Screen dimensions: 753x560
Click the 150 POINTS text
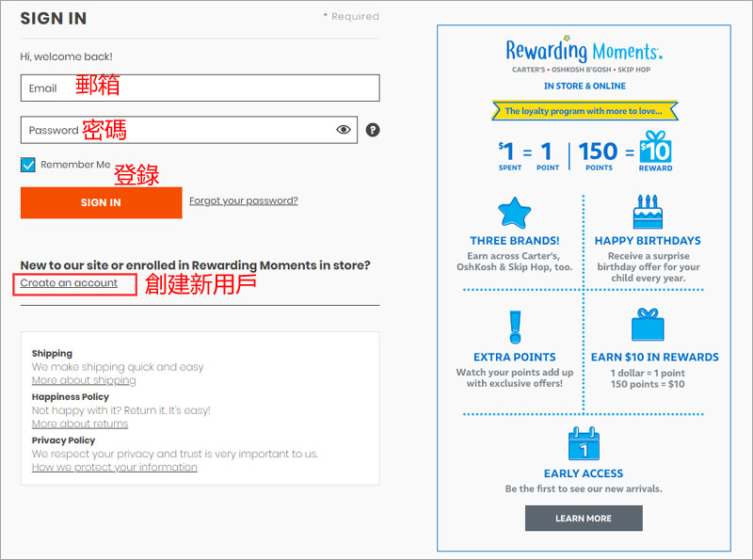[599, 155]
